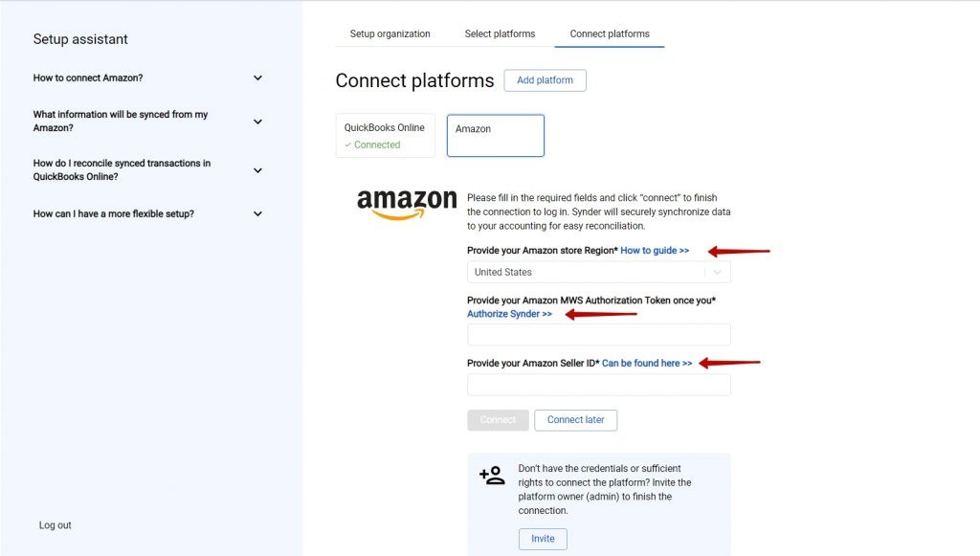The width and height of the screenshot is (980, 556).
Task: Open the 'Can be found here >>' link
Action: coord(647,364)
